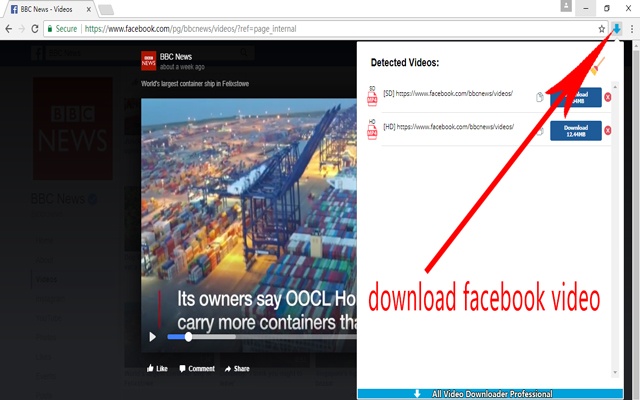Click the HD MP4 file icon
The height and width of the screenshot is (400, 640).
tap(372, 130)
